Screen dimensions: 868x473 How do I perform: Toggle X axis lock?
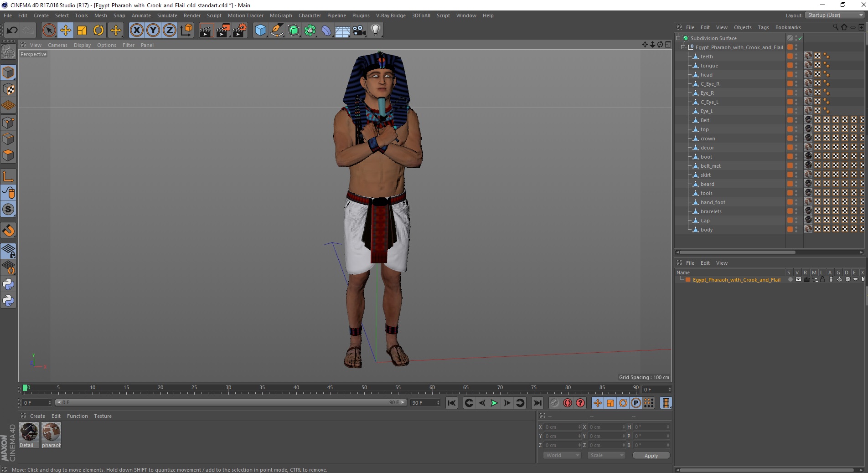pos(136,31)
